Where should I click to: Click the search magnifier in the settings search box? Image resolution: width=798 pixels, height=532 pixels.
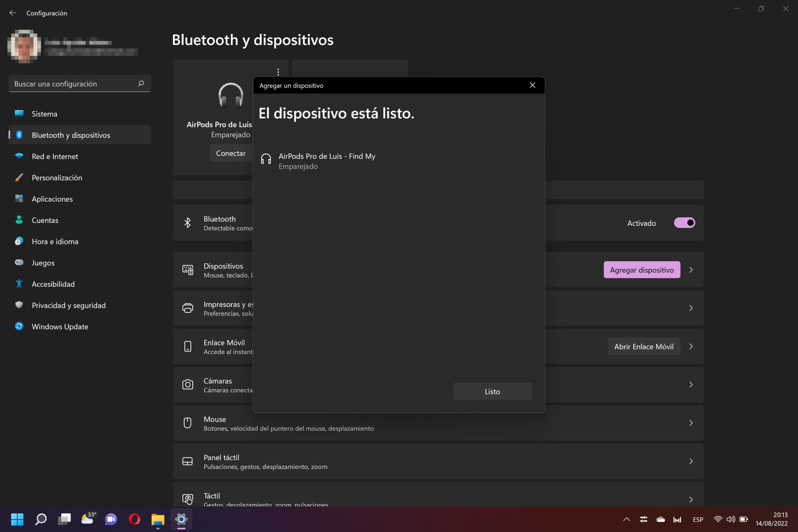point(141,84)
